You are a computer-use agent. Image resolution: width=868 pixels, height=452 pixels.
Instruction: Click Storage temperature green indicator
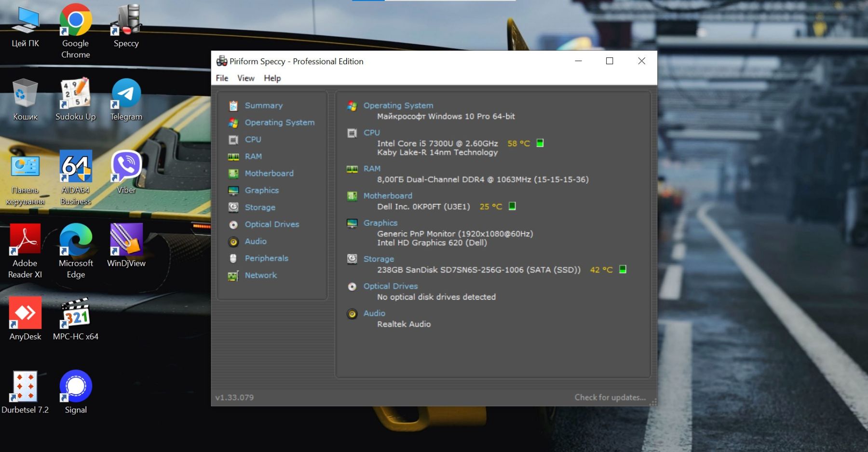pos(623,269)
